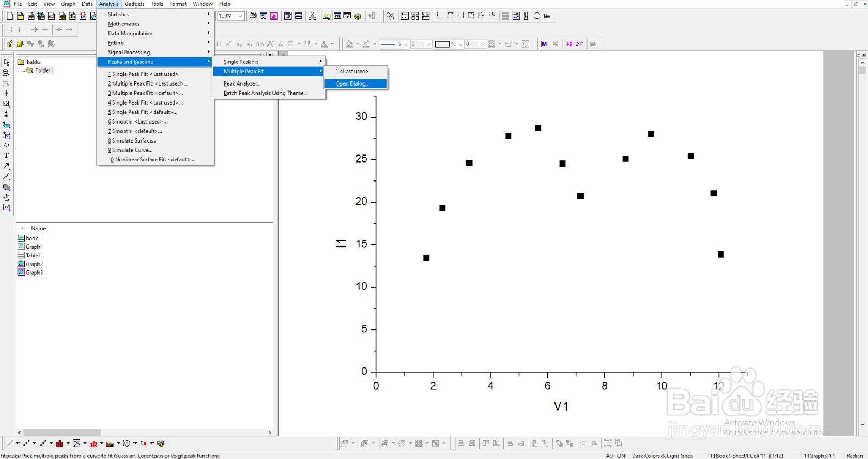
Task: Click the Underline format icon
Action: [219, 44]
